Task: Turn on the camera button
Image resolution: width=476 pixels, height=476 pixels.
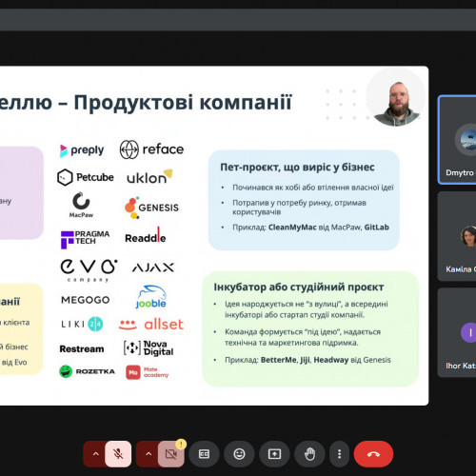Action: [171, 454]
